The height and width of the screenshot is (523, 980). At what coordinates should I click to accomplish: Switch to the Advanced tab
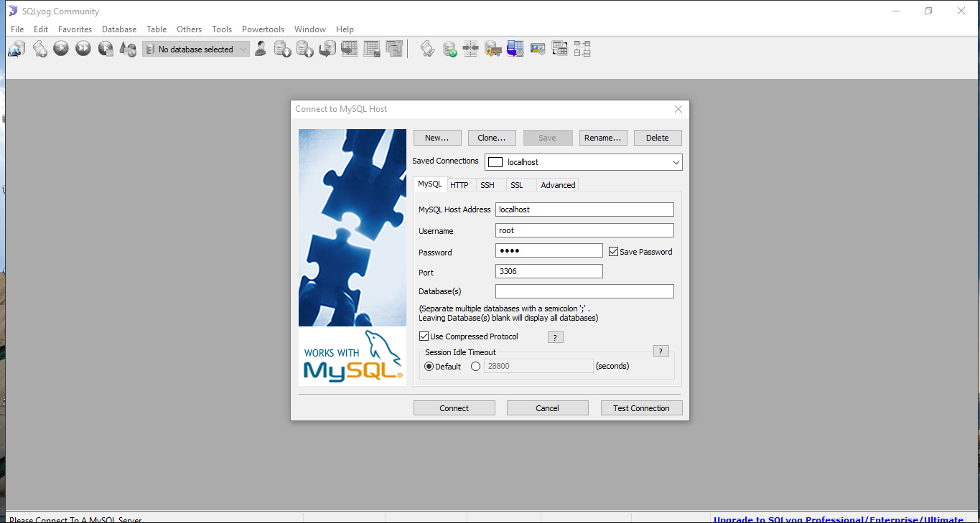pos(558,185)
